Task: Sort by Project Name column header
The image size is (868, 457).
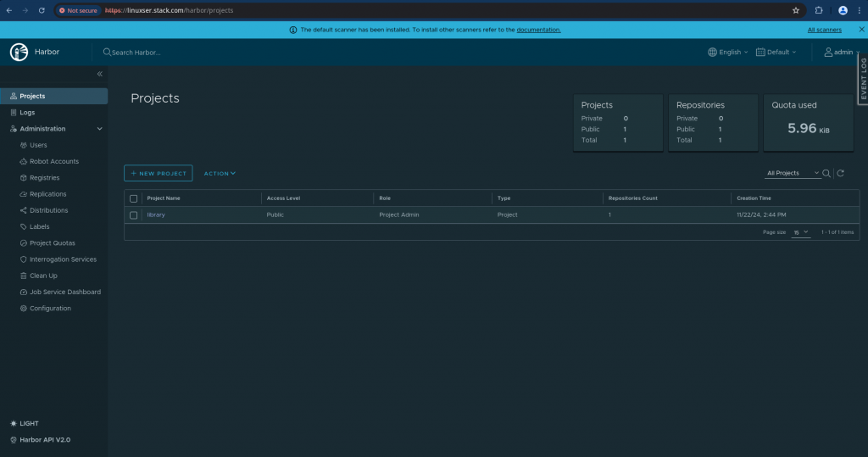Action: pyautogui.click(x=164, y=198)
